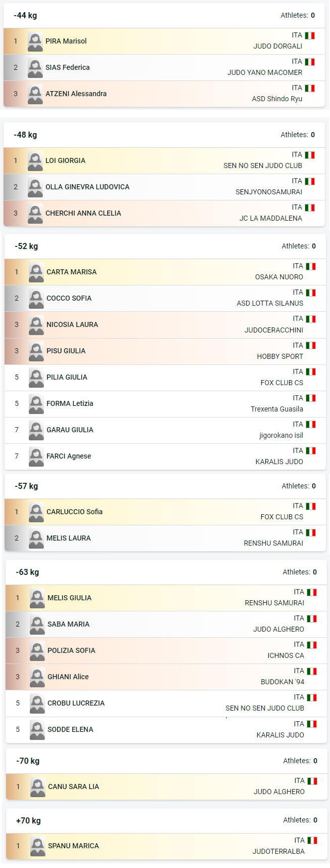Select the +70 kg category header
This screenshot has width=330, height=868.
[28, 821]
